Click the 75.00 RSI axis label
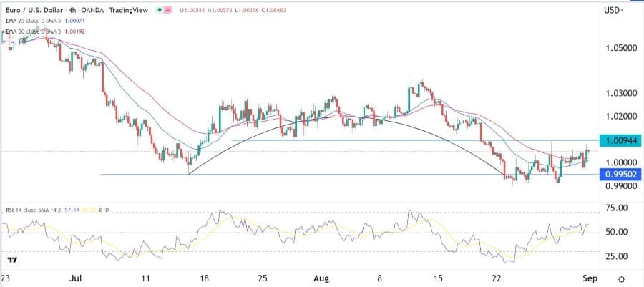 coord(617,208)
